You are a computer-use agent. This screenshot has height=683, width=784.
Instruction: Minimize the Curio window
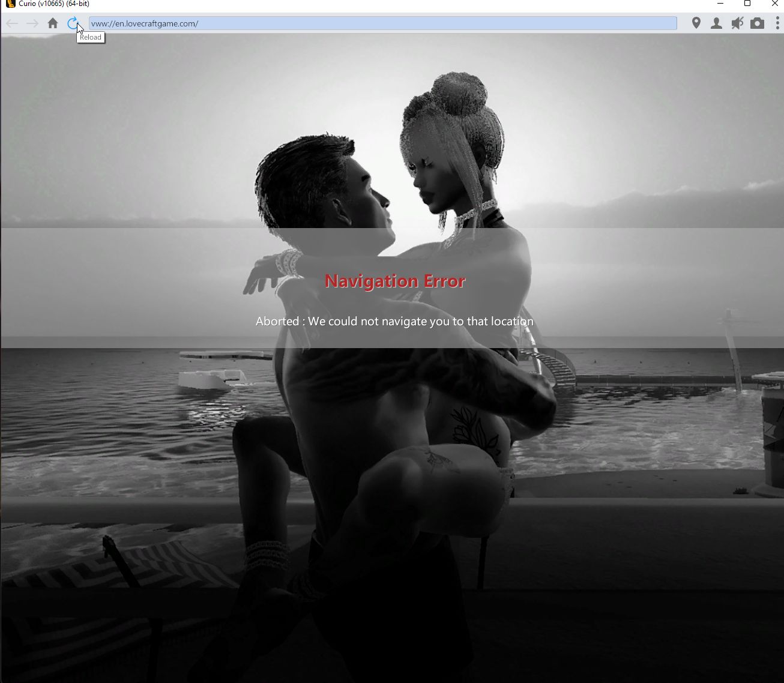coord(720,4)
